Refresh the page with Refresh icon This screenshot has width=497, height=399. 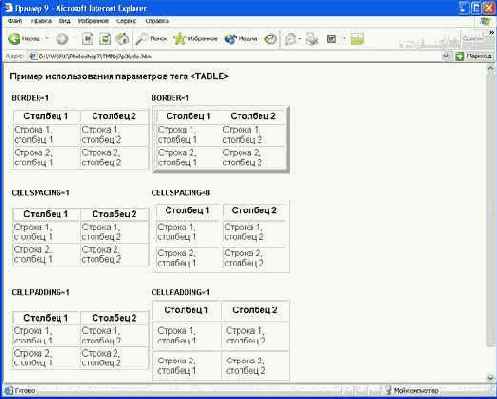click(x=105, y=39)
